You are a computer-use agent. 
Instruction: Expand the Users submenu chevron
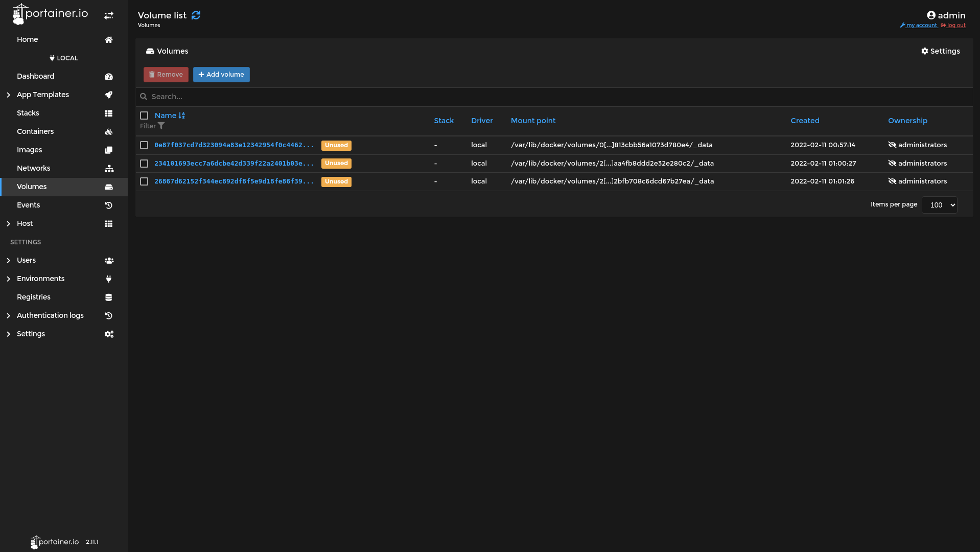coord(9,261)
